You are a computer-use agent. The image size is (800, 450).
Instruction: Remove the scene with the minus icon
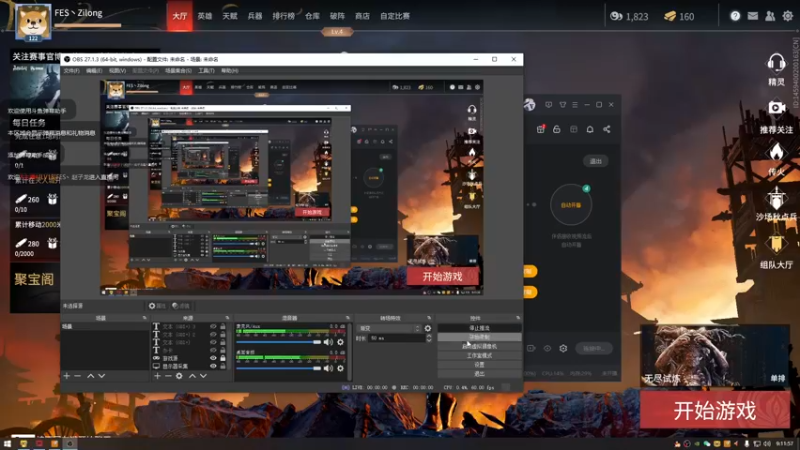(78, 376)
